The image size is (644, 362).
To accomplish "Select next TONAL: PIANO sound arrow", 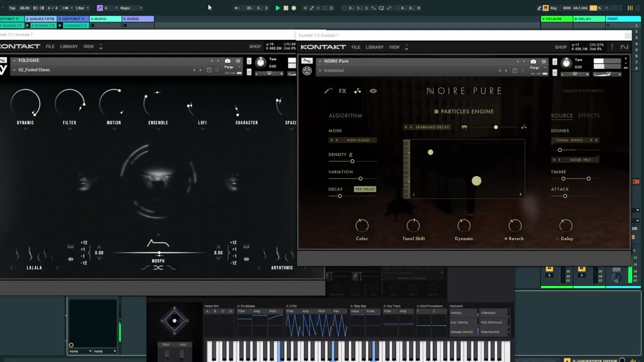I will tap(596, 140).
